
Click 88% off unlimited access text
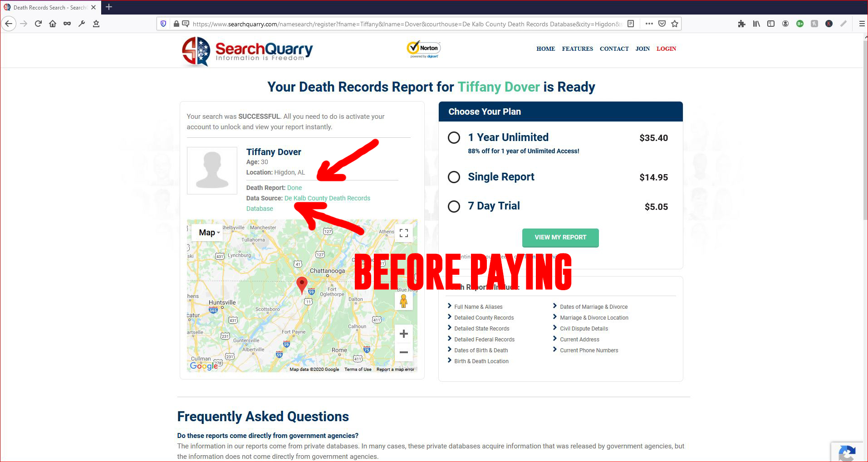tap(524, 151)
